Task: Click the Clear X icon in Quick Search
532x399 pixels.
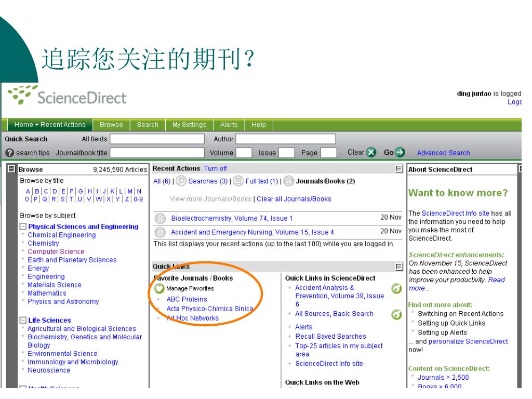Action: pos(371,152)
